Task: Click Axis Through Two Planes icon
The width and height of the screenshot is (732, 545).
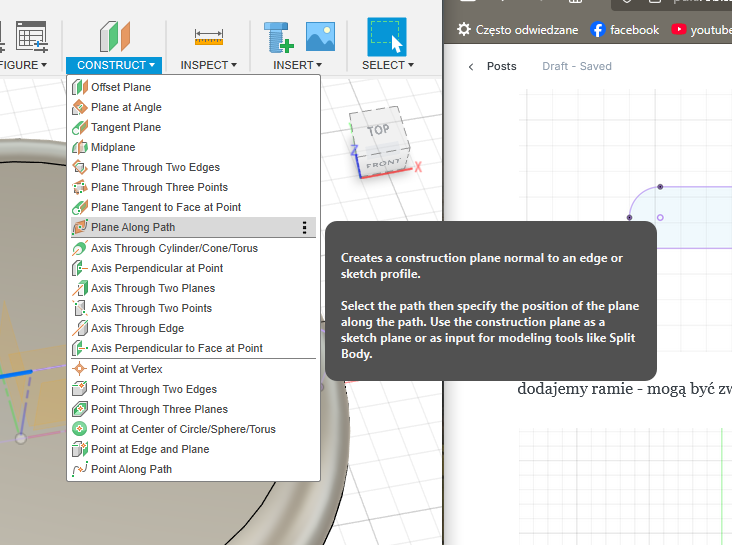Action: click(x=80, y=289)
